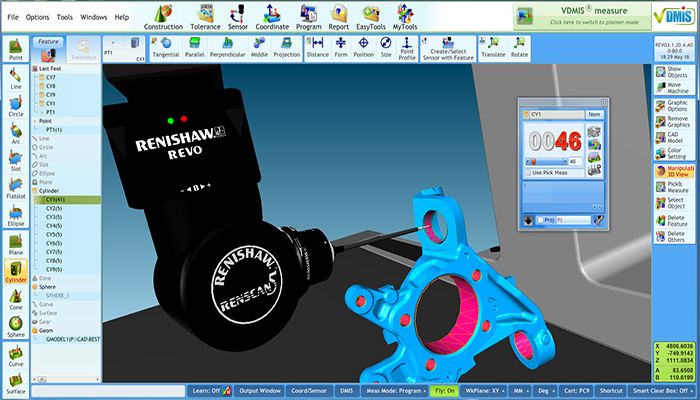Screen dimensions: 700x400
Task: Click Create/Select Sensor with Feature
Action: click(x=448, y=48)
